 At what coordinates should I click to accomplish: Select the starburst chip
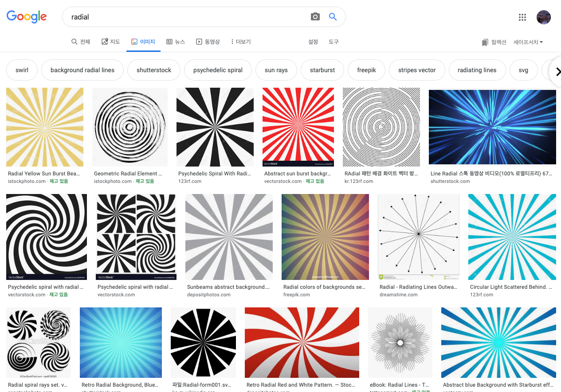click(322, 70)
